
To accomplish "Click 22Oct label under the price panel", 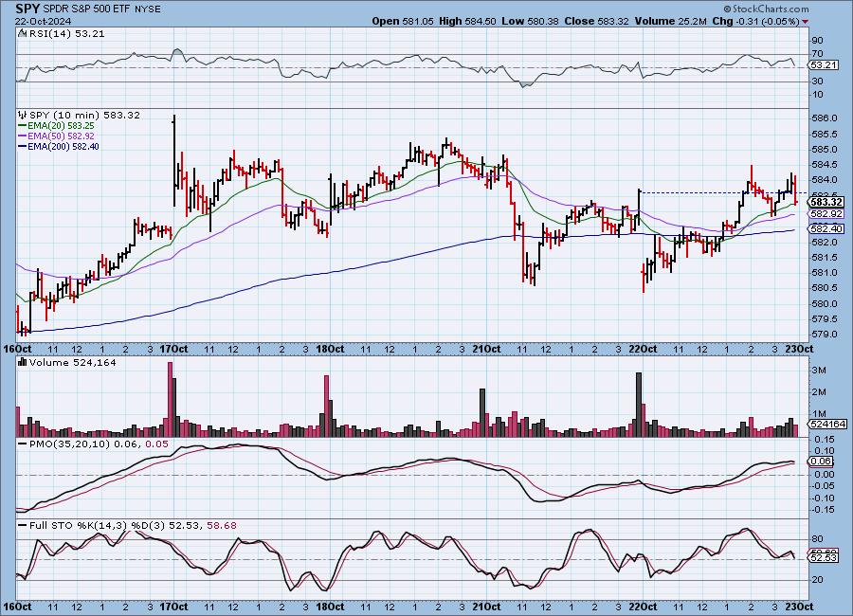I will point(643,350).
